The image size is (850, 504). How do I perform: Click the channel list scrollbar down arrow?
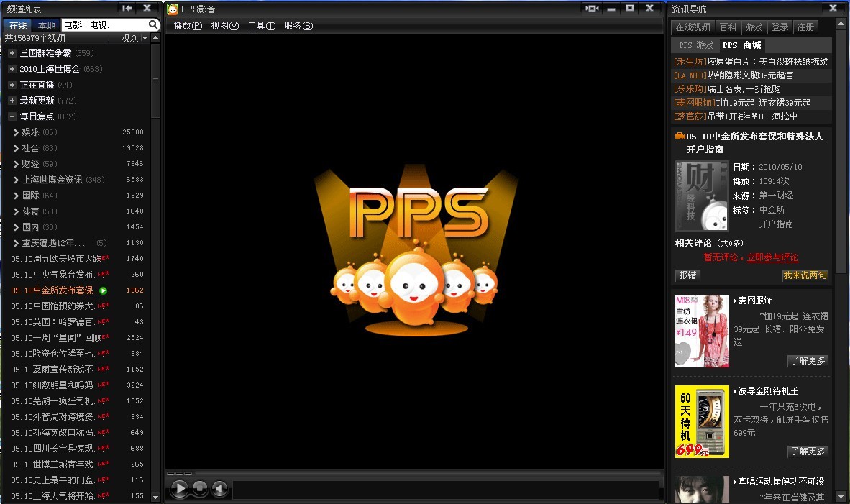155,497
